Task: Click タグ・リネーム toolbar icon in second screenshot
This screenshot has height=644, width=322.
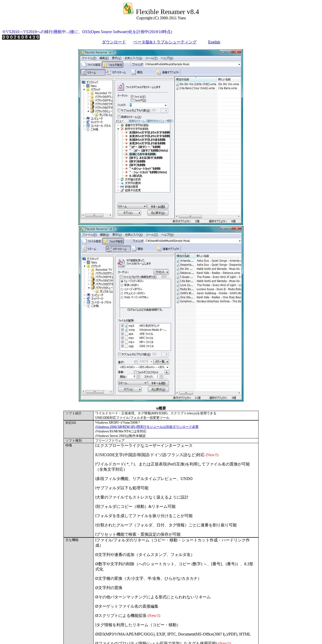Action: 109,249
